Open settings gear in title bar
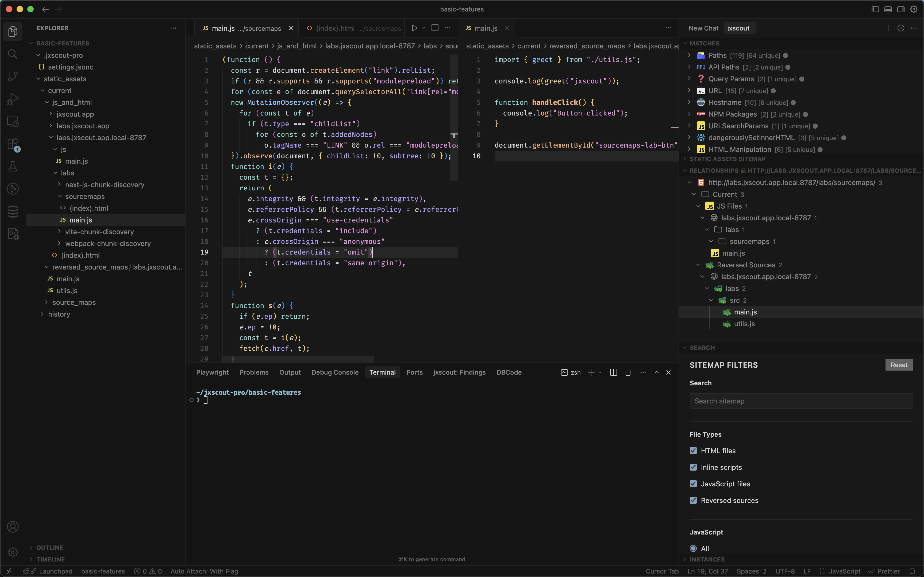This screenshot has height=577, width=924. [x=914, y=9]
